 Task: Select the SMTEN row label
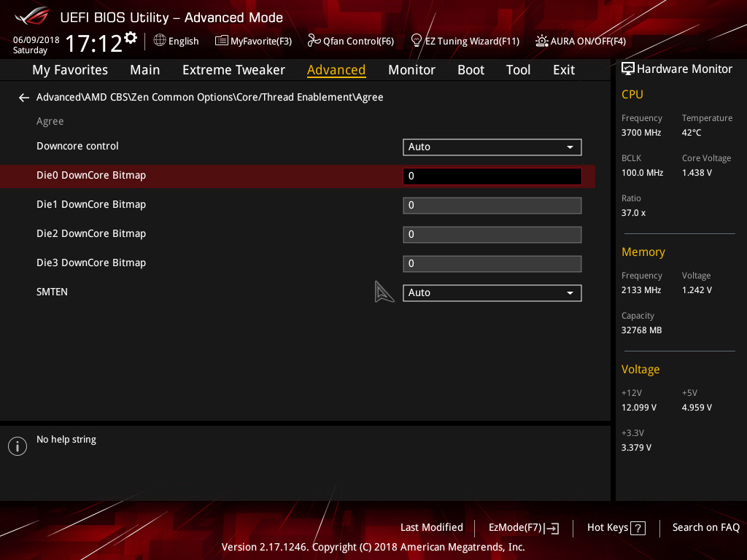pos(52,292)
